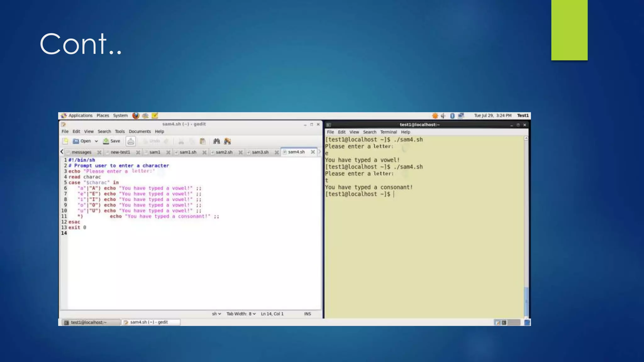
Task: Open the Documents menu in gedit
Action: (x=140, y=131)
